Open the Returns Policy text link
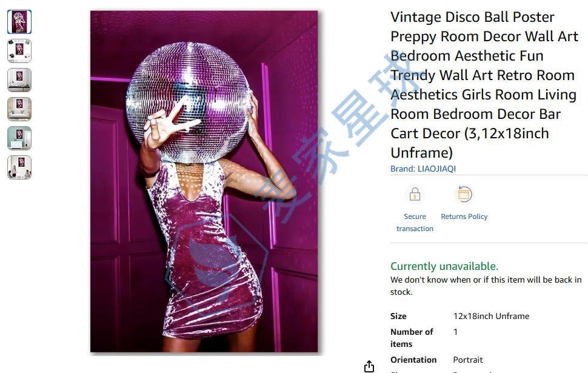 (x=464, y=217)
